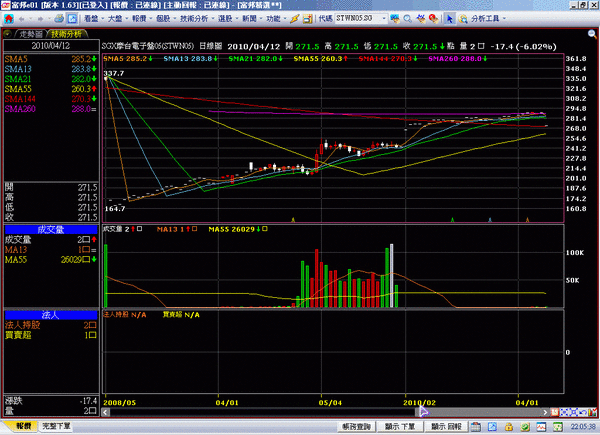
Task: Click the blue 成交量 panel header
Action: click(51, 230)
